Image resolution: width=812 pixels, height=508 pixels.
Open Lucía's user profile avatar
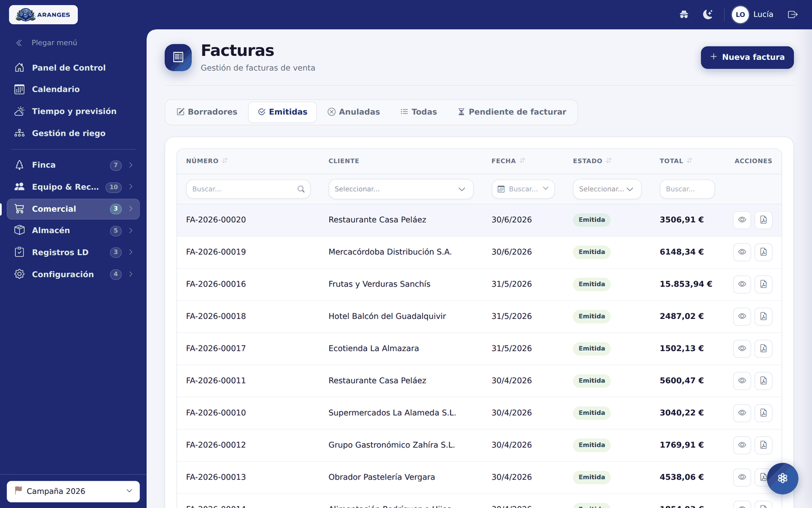pyautogui.click(x=740, y=15)
